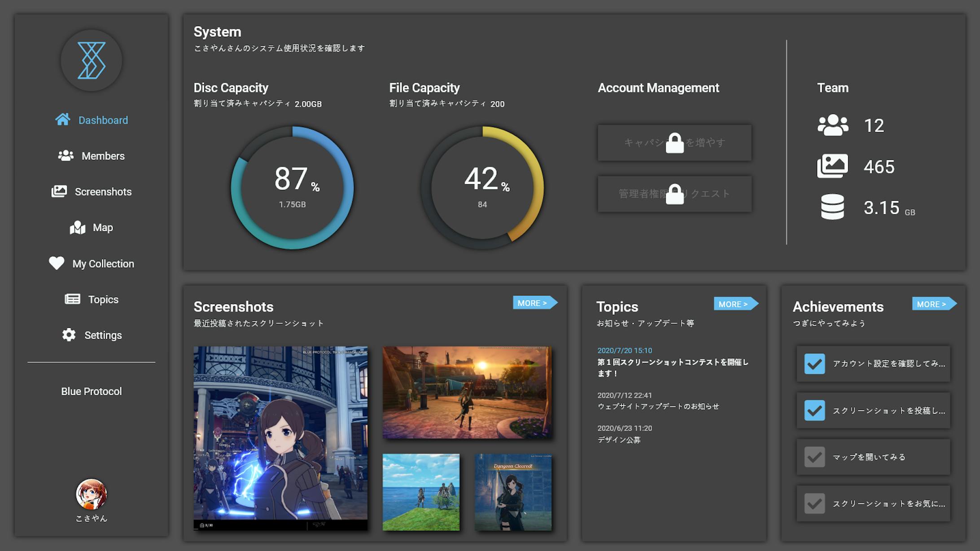Viewport: 980px width, 551px height.
Task: Click the blue logo at sidebar top
Action: coord(91,61)
